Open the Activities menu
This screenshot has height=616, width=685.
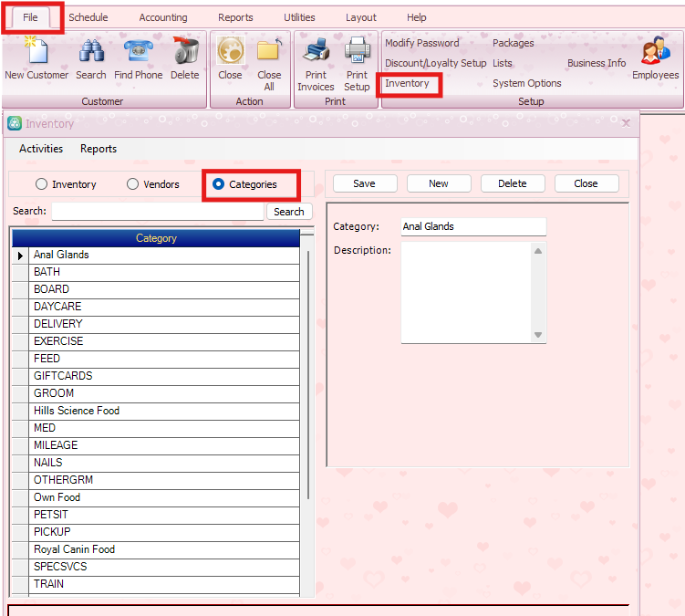[41, 149]
